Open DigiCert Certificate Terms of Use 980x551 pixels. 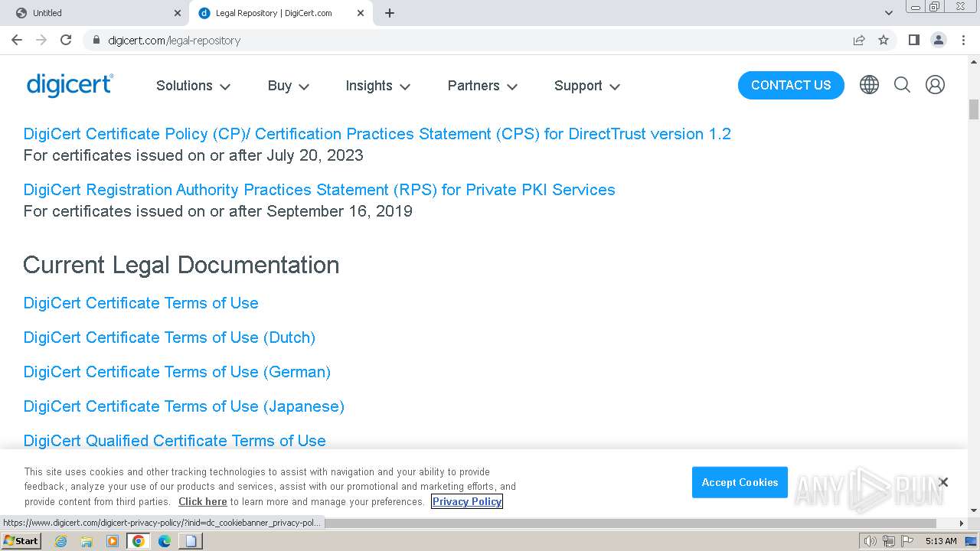click(x=141, y=303)
